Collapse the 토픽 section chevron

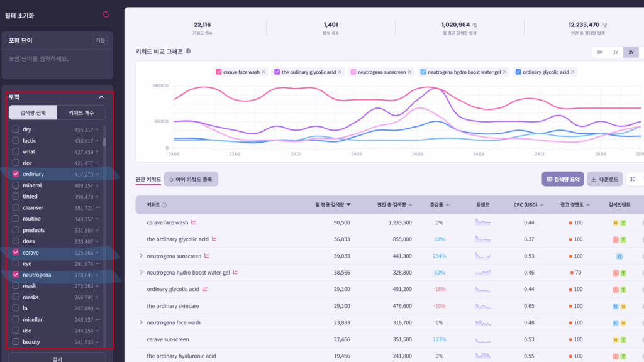pos(101,97)
